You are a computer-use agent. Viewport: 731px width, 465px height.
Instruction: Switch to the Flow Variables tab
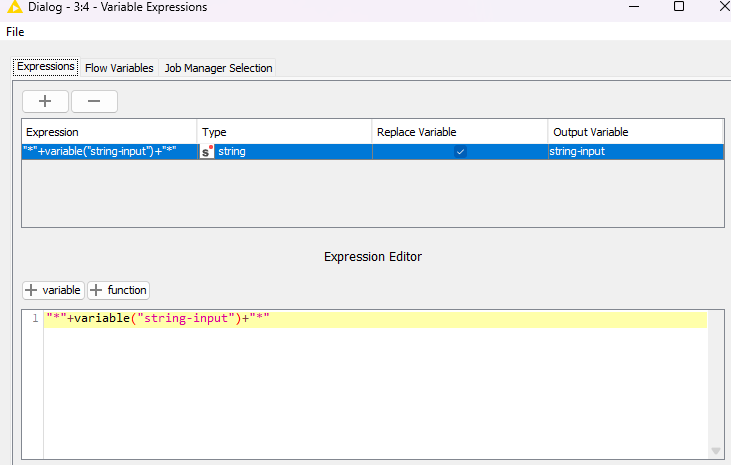[119, 68]
